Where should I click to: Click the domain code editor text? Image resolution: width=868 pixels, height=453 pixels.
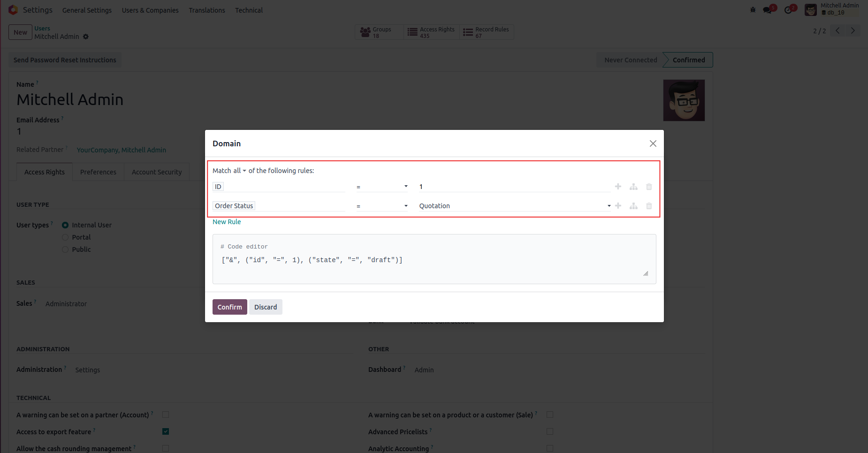pyautogui.click(x=312, y=260)
